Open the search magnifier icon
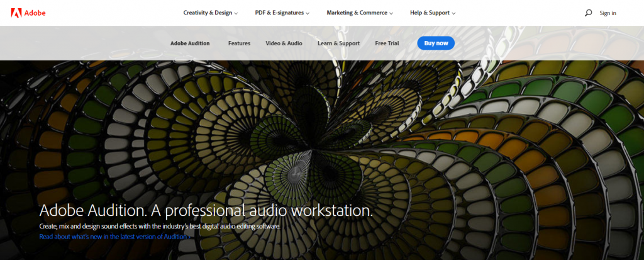Image resolution: width=644 pixels, height=260 pixels. click(588, 13)
